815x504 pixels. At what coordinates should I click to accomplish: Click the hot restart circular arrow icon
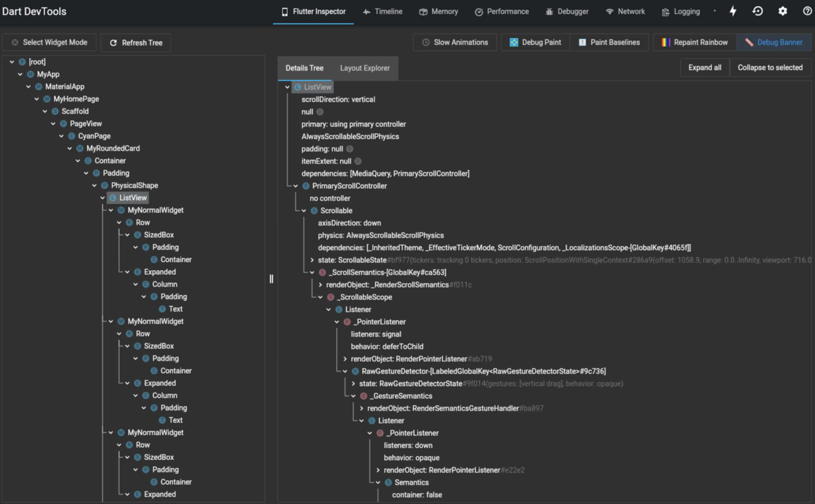[x=757, y=11]
